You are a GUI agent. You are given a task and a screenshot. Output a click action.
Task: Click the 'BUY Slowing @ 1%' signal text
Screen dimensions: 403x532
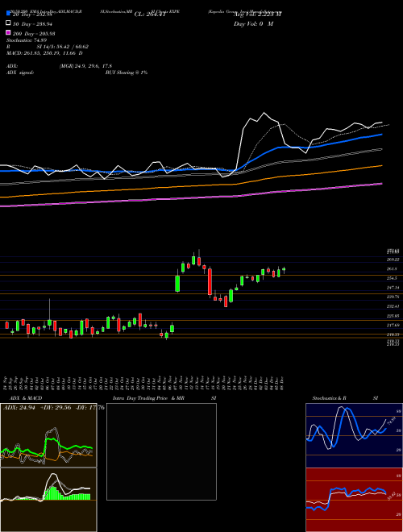pyautogui.click(x=127, y=73)
